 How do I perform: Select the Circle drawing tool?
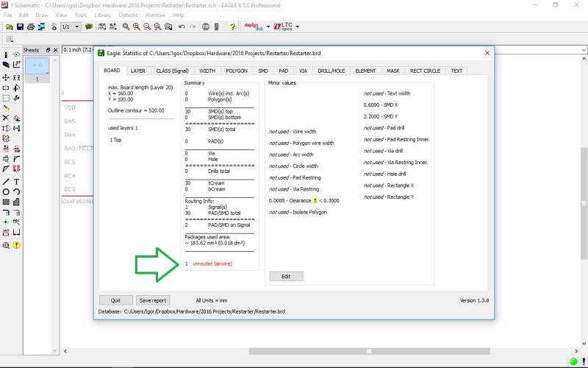(x=6, y=192)
